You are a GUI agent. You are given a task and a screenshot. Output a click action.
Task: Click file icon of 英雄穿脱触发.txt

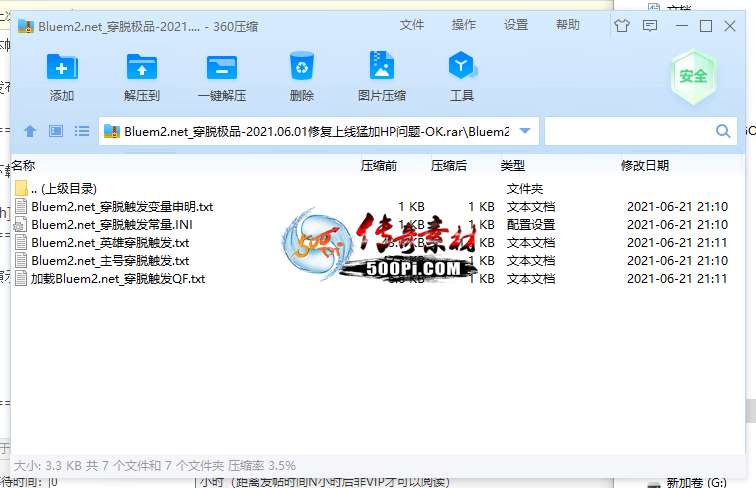(21, 243)
